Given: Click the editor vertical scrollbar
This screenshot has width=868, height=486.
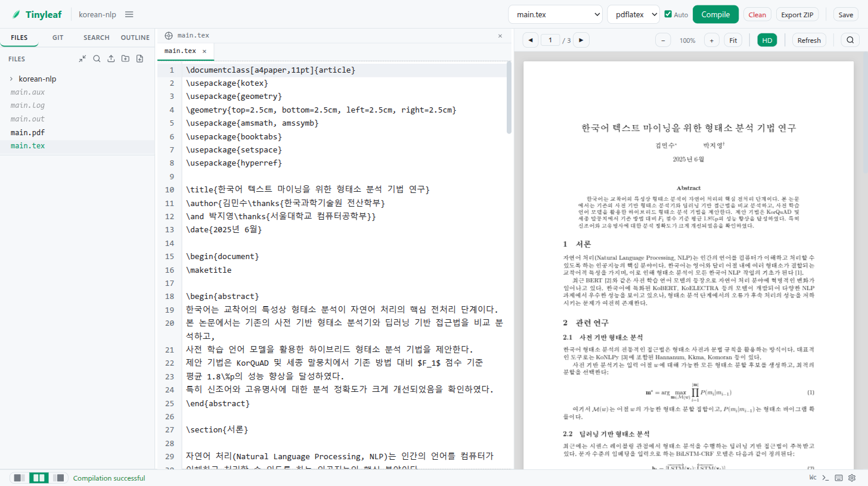Looking at the screenshot, I should coord(509,98).
